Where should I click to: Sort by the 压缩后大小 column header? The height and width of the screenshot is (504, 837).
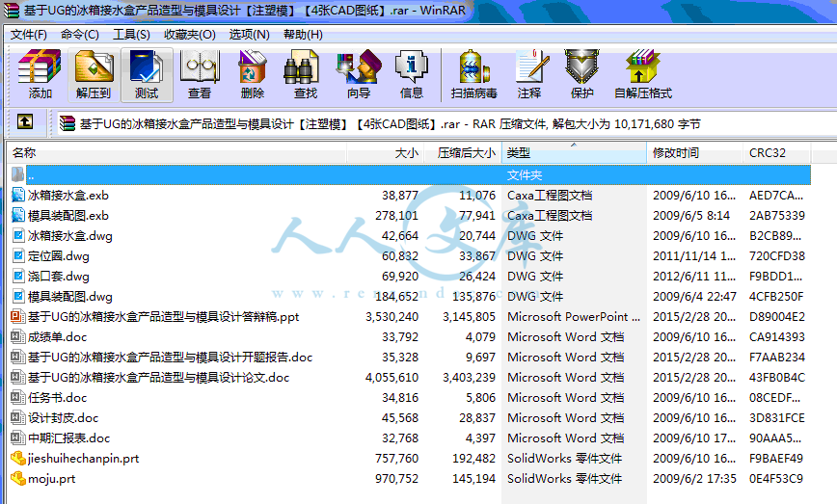tap(463, 153)
